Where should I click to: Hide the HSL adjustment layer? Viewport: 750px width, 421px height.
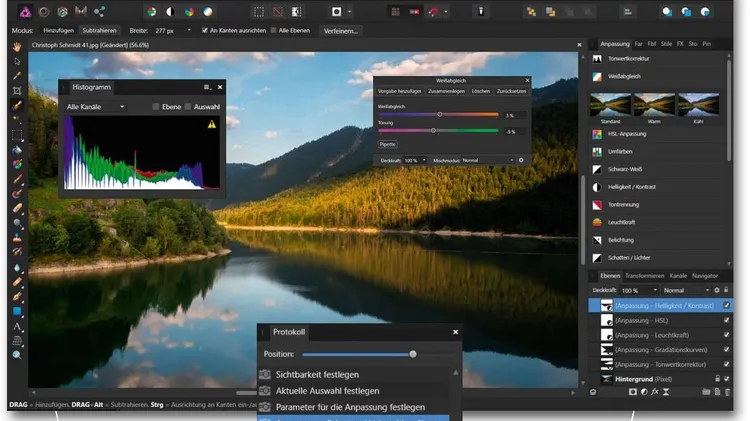pos(727,320)
